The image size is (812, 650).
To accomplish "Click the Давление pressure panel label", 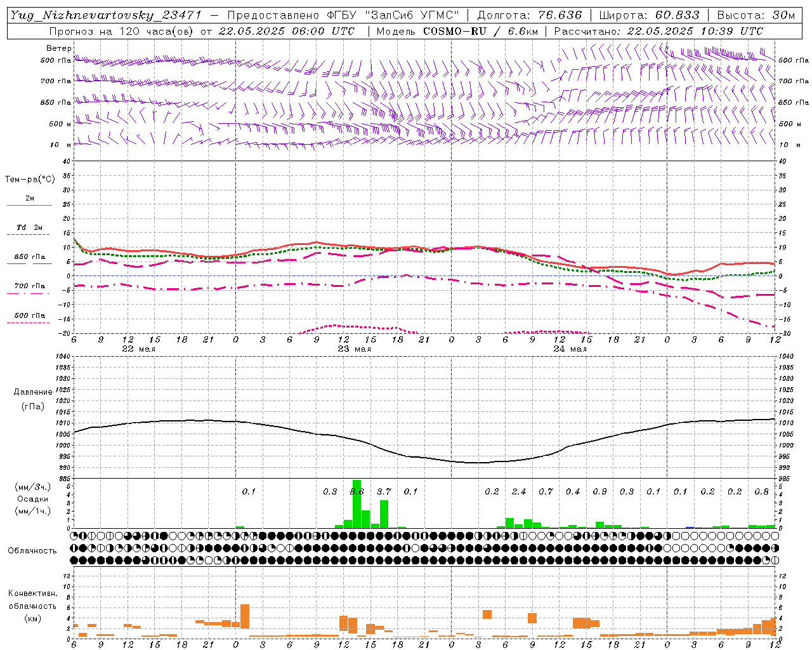I will coord(33,392).
